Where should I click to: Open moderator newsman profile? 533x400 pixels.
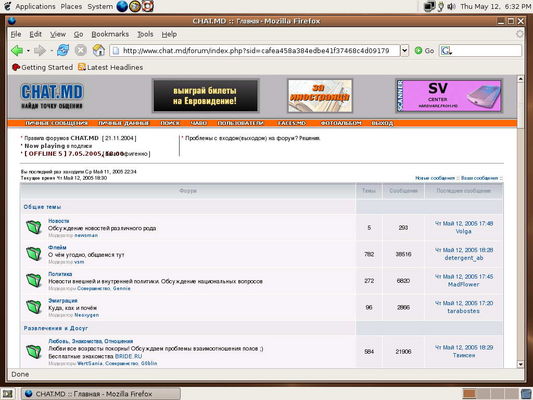click(x=86, y=235)
